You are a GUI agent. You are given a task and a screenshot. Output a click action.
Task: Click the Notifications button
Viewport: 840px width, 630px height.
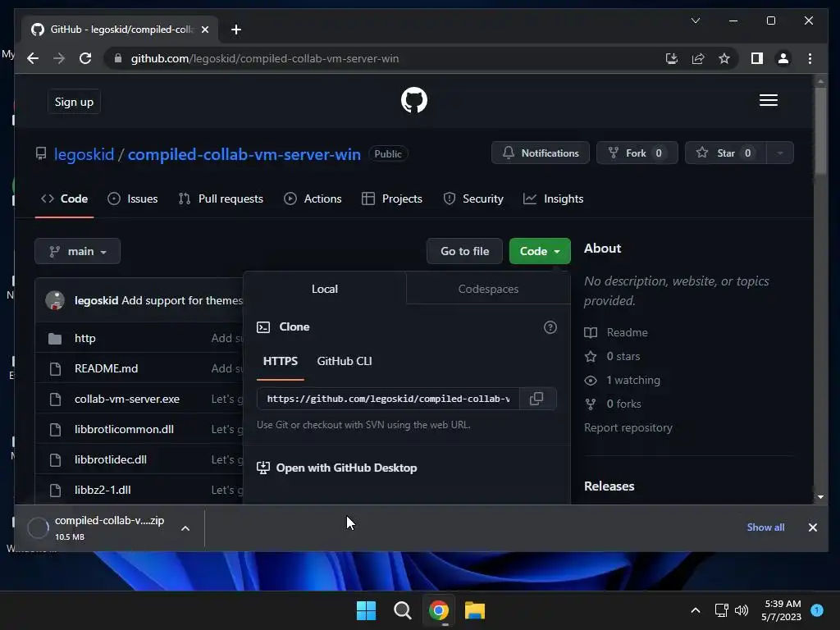click(x=541, y=153)
